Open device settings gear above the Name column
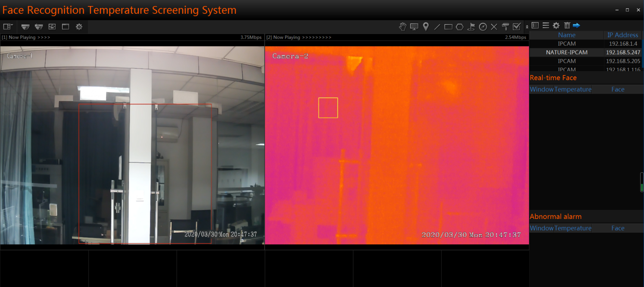The height and width of the screenshot is (287, 644). tap(556, 25)
